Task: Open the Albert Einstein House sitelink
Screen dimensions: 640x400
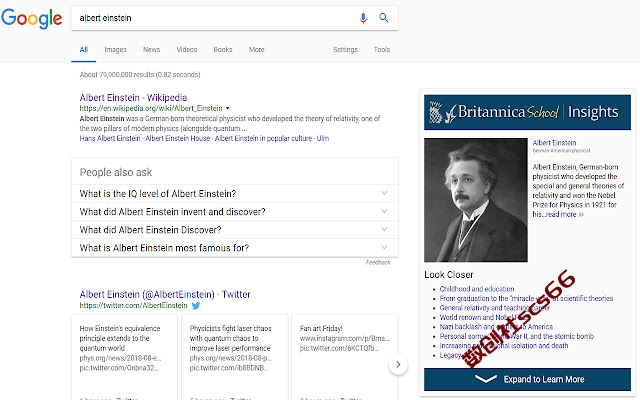Action: pos(178,138)
